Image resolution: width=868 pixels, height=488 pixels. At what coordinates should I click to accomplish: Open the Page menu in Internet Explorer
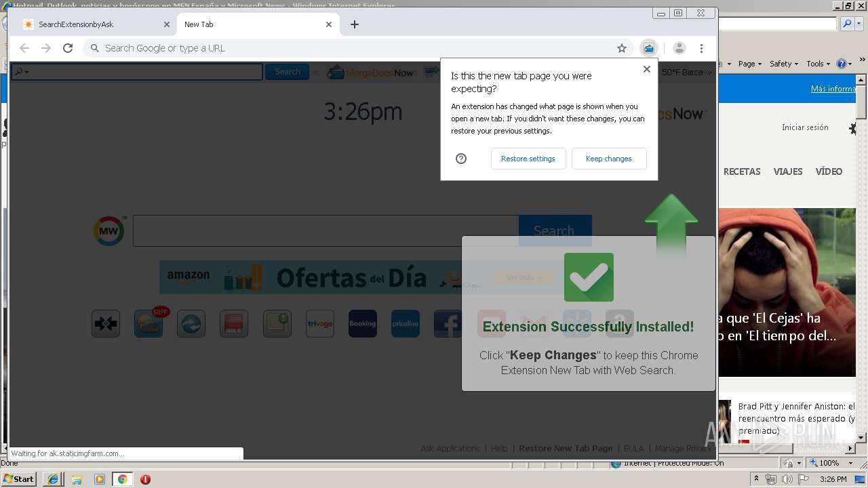pyautogui.click(x=749, y=64)
